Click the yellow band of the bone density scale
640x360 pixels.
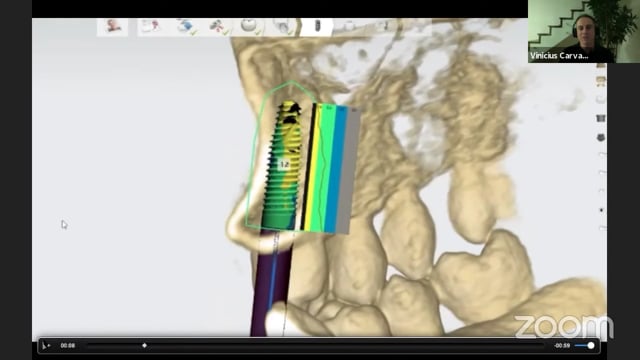314,167
